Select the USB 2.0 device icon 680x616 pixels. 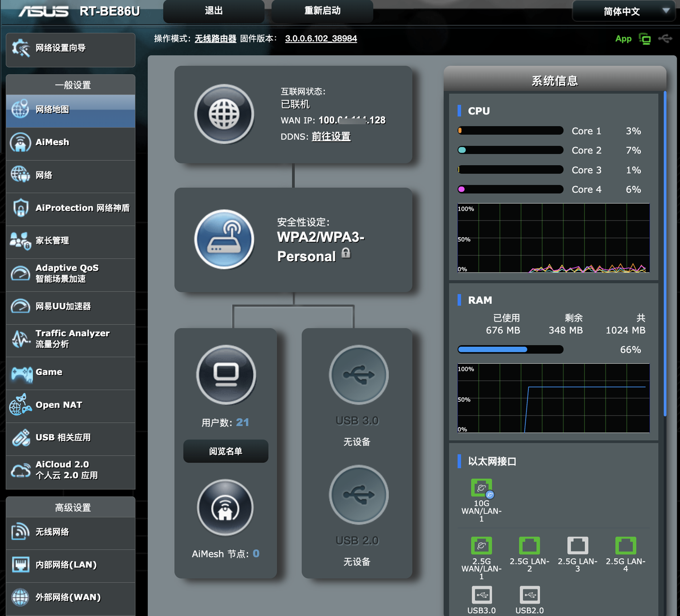coord(359,495)
